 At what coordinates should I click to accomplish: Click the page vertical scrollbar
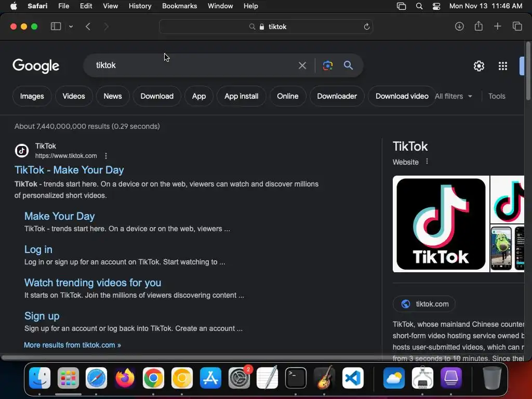[x=528, y=71]
